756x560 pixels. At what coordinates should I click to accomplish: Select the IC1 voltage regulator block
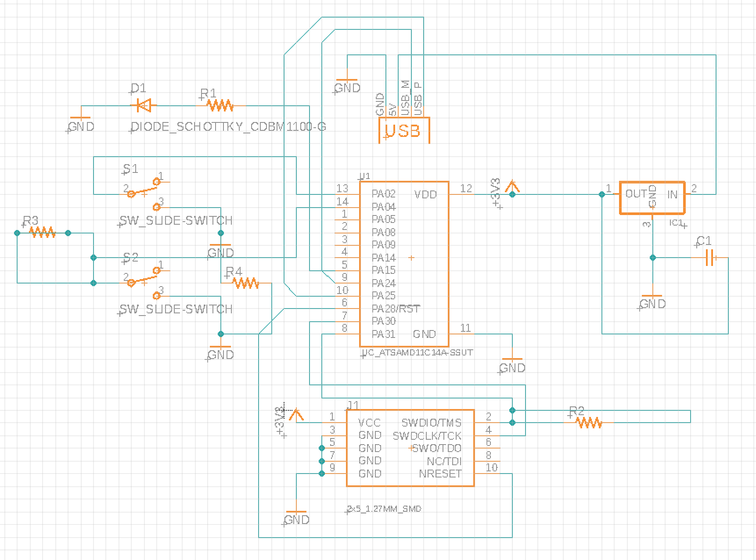point(652,197)
